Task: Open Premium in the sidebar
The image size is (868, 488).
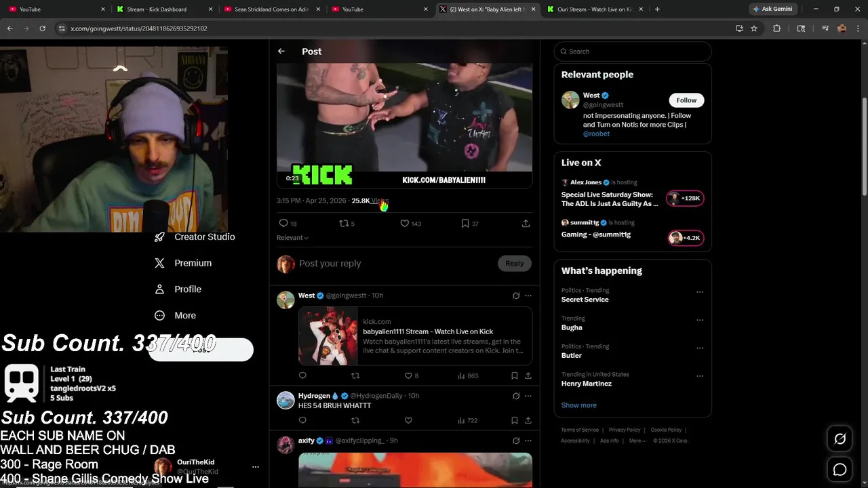Action: [183, 263]
